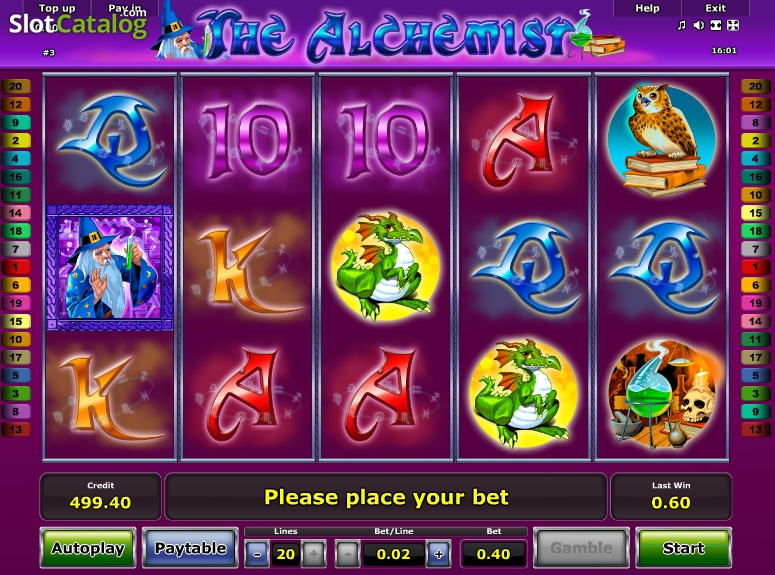Click the Gamble button
775x575 pixels.
tap(581, 548)
